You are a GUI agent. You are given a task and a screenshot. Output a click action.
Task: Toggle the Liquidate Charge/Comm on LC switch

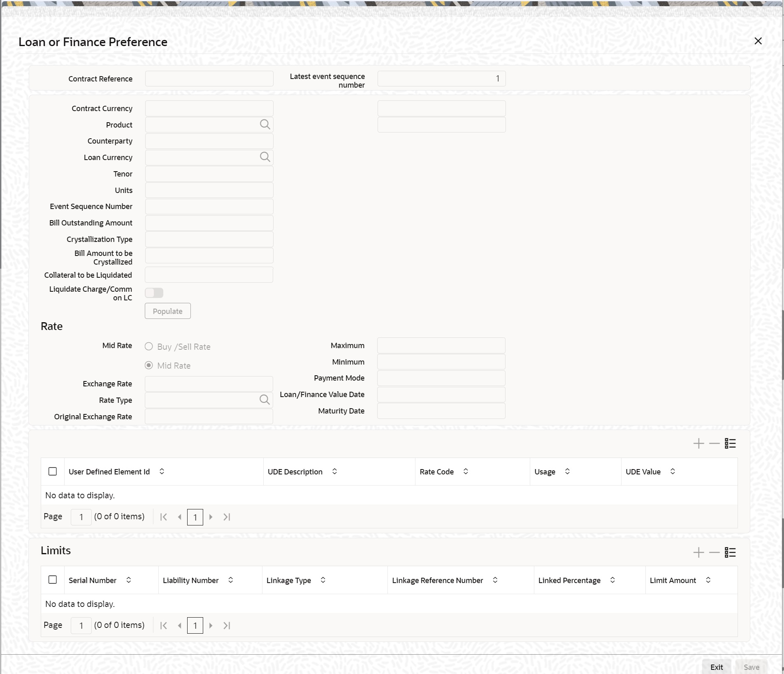pos(154,293)
